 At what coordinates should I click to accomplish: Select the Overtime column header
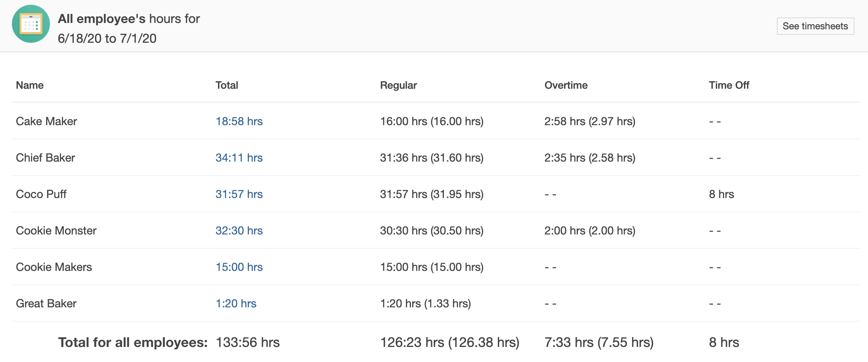tap(566, 85)
